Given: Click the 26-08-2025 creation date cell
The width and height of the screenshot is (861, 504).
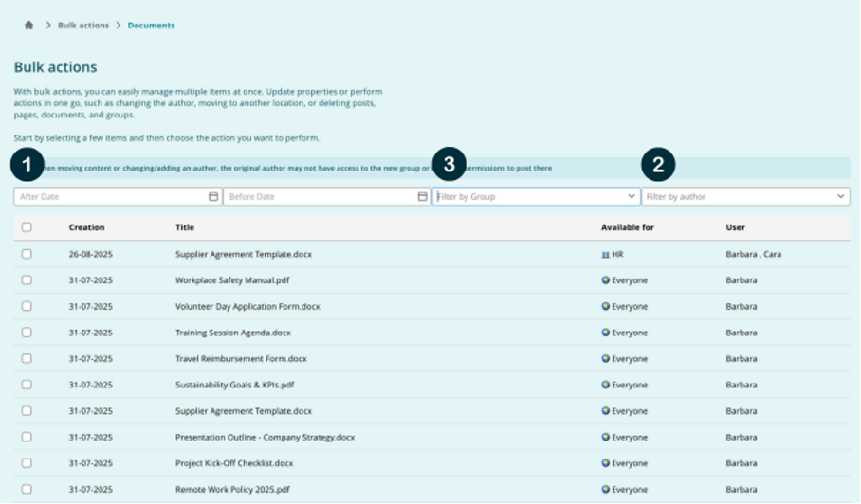Looking at the screenshot, I should 91,255.
